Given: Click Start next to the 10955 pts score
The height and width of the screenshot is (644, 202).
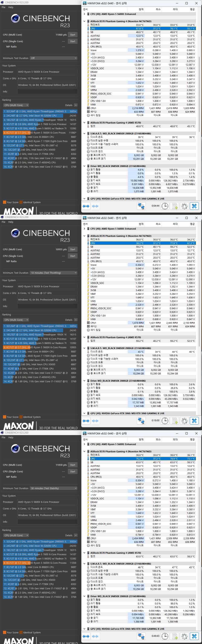Looking at the screenshot, I should [73, 250].
